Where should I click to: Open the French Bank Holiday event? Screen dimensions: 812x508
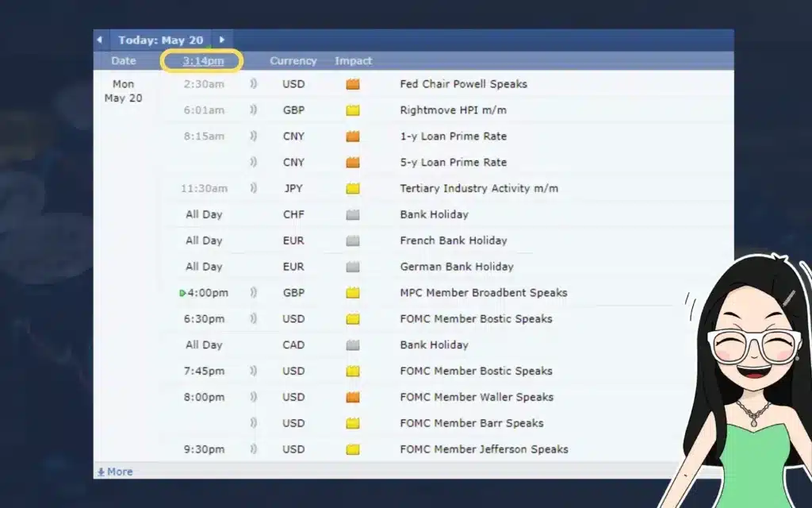click(x=453, y=241)
